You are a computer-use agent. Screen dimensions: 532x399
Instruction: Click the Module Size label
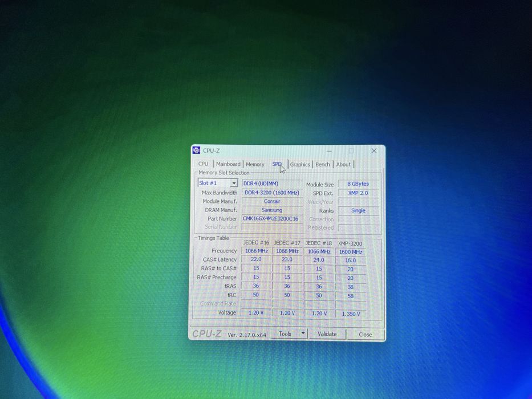click(x=320, y=185)
